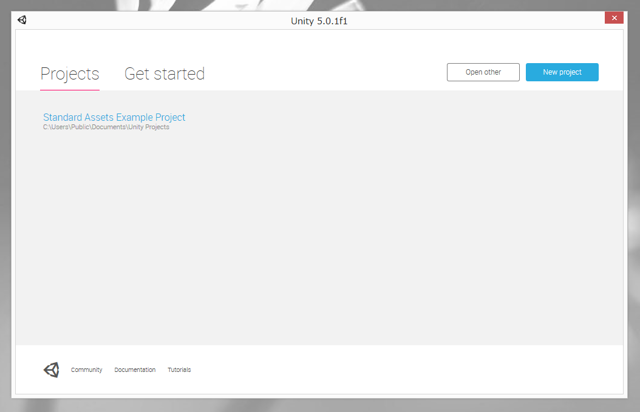Click the Open other button

pos(483,72)
